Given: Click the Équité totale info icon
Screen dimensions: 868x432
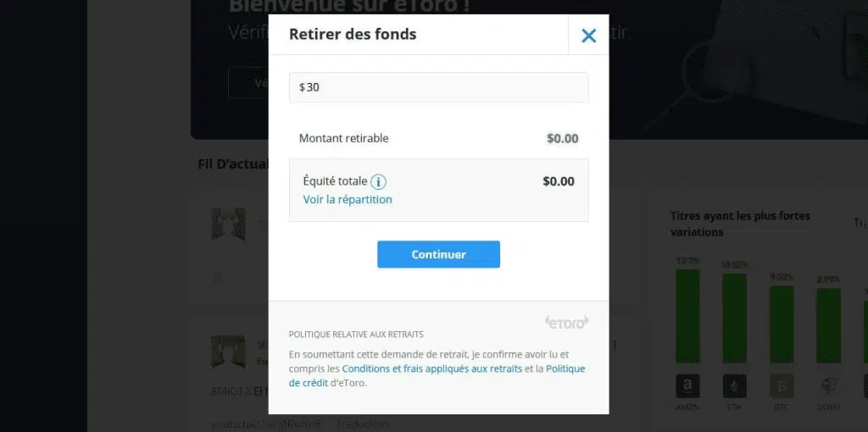Looking at the screenshot, I should click(x=378, y=181).
